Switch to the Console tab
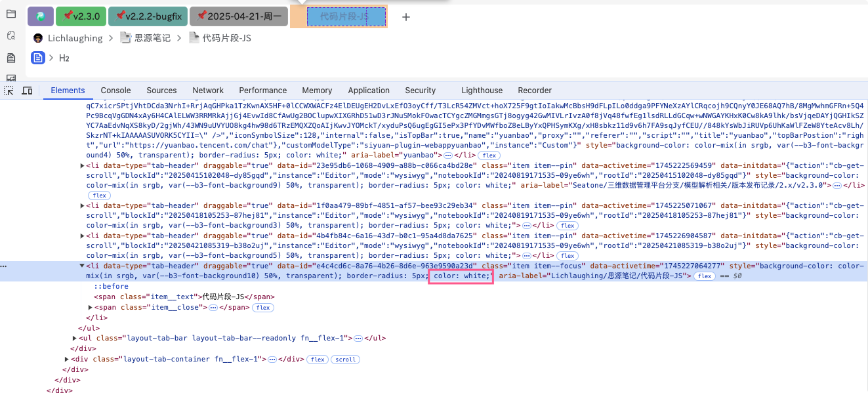This screenshot has height=393, width=868. coord(115,91)
